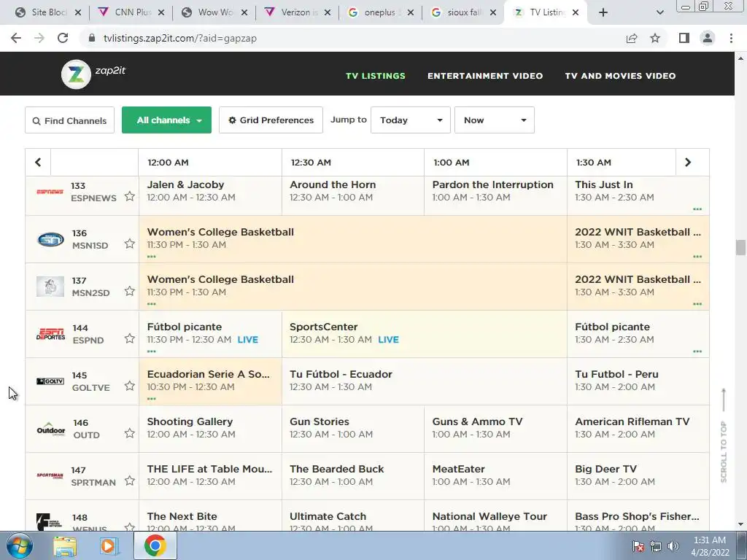The height and width of the screenshot is (560, 747).
Task: Click the Chrome taskbar icon
Action: click(155, 545)
